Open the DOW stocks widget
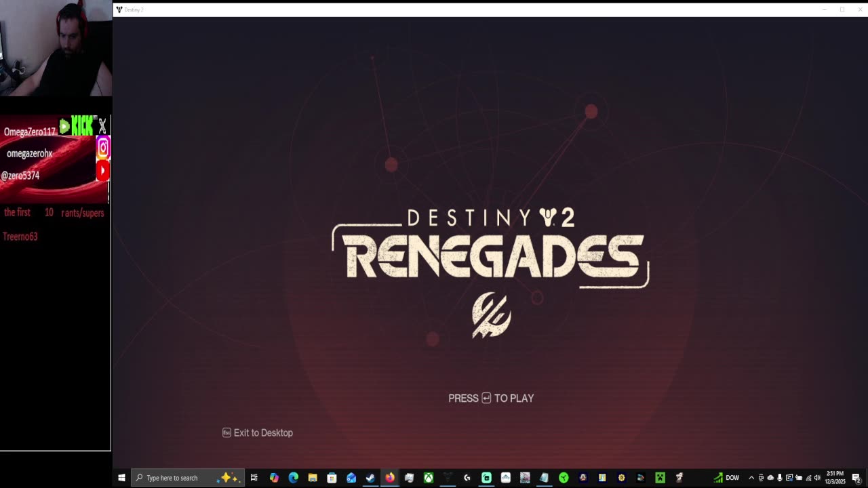Viewport: 868px width, 488px height. (x=726, y=478)
